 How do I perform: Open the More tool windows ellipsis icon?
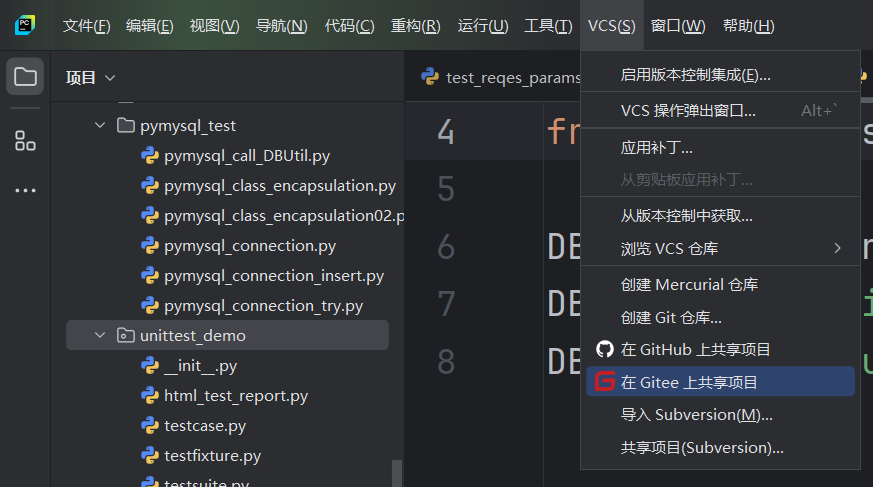[25, 190]
